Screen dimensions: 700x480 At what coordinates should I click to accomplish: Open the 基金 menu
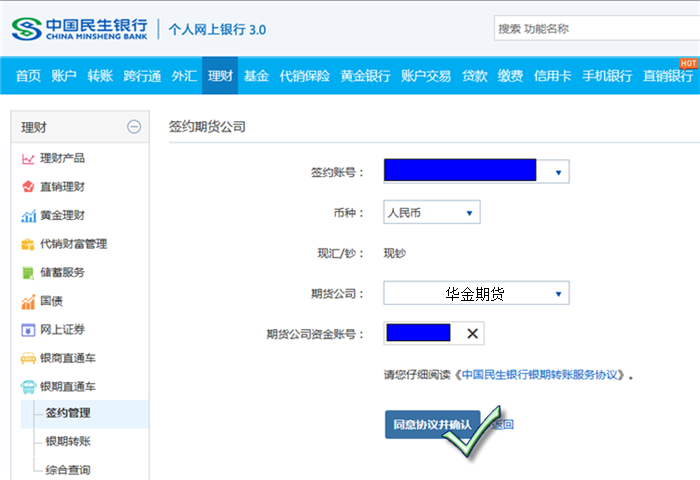256,76
